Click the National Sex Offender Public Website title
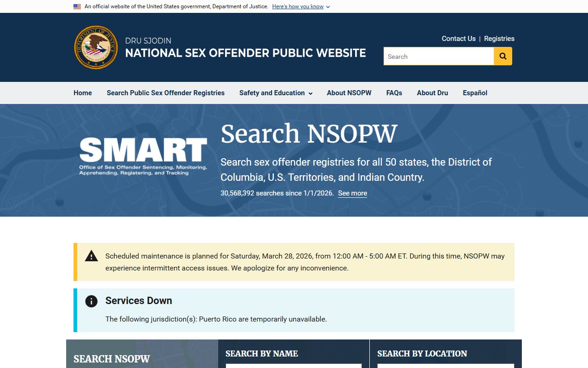The image size is (588, 368). [x=246, y=53]
